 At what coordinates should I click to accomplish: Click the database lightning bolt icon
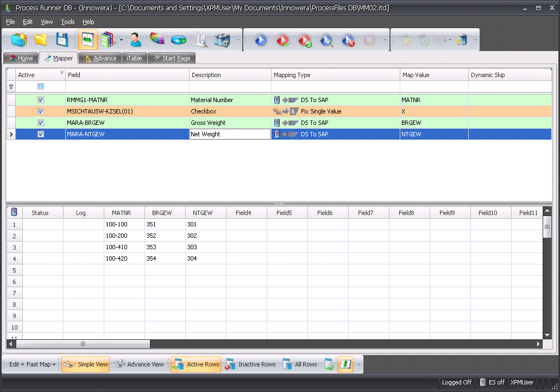coord(462,40)
